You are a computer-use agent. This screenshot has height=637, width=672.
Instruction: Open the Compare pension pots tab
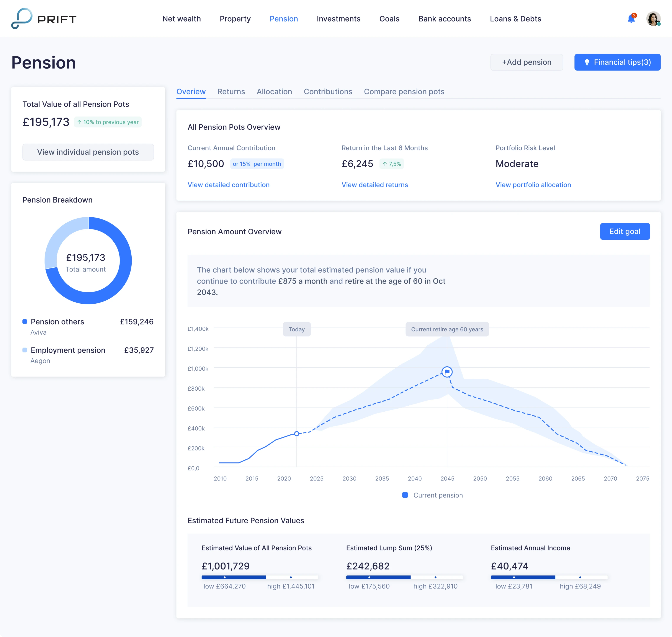tap(404, 92)
